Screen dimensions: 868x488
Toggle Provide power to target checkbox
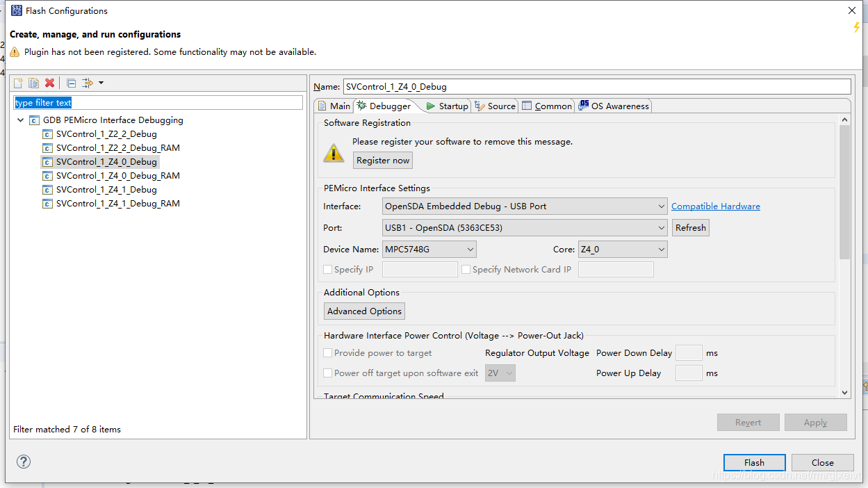point(328,352)
